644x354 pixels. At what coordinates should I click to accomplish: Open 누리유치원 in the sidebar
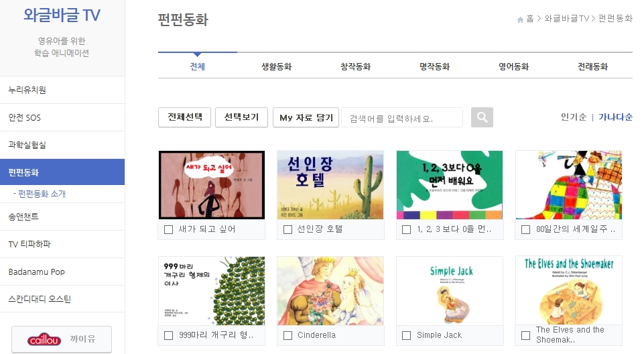tap(62, 90)
